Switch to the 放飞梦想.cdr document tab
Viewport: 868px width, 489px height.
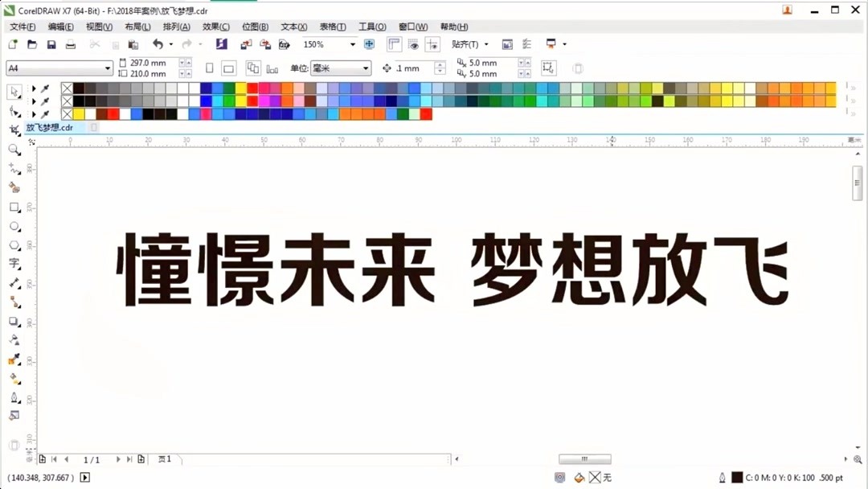[x=48, y=127]
